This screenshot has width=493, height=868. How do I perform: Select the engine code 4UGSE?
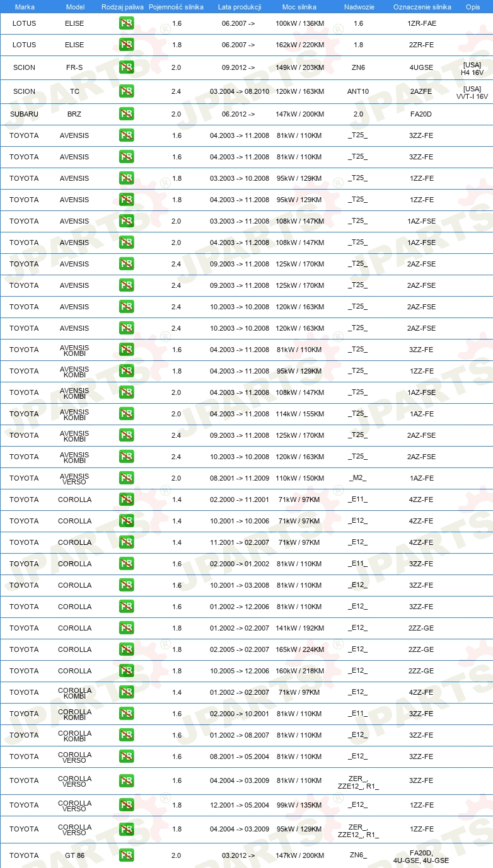(x=421, y=67)
